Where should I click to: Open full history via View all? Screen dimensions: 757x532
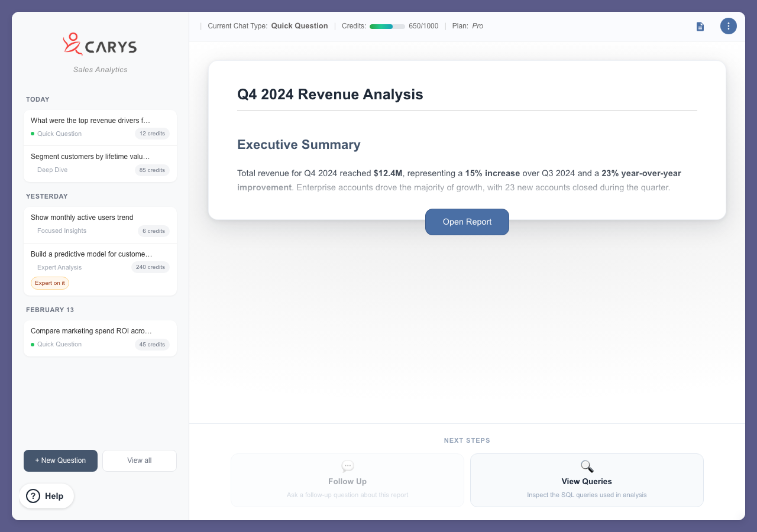coord(139,460)
